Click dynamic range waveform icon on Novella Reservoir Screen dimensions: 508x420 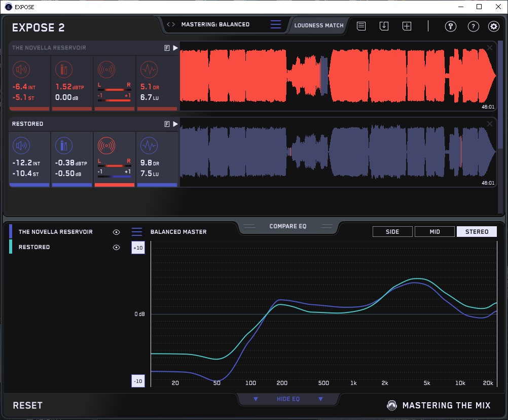coord(149,69)
